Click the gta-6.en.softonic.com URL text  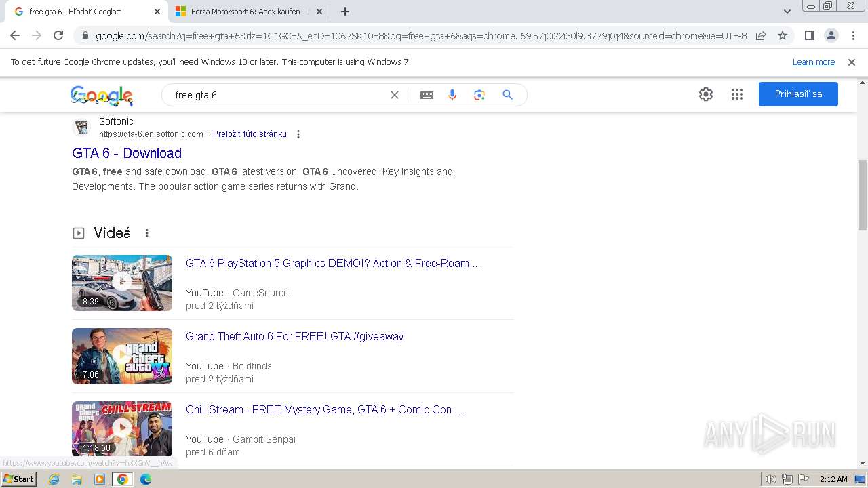coord(151,134)
